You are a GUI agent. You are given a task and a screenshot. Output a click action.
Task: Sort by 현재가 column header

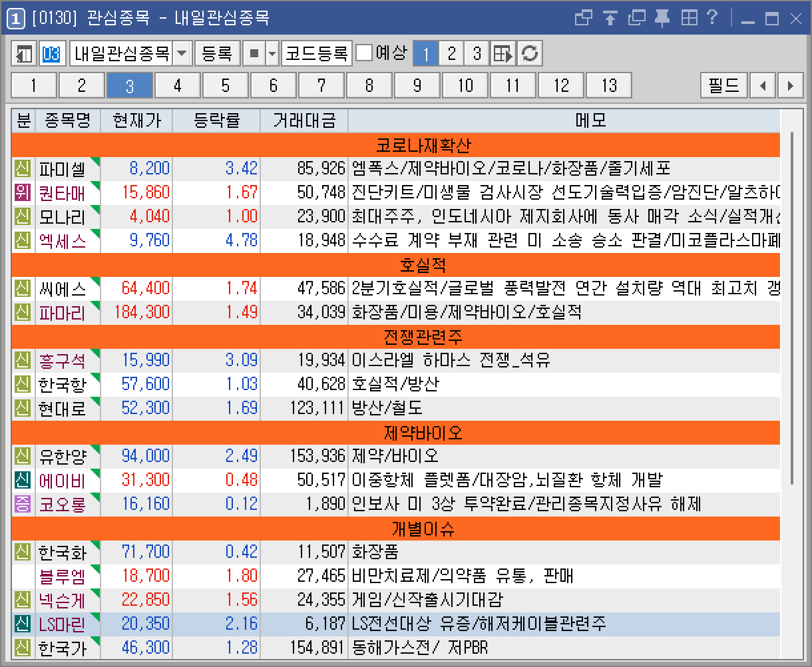click(136, 120)
